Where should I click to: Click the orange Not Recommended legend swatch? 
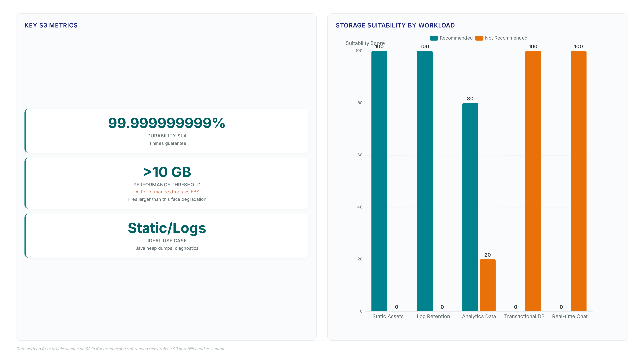[x=479, y=38]
